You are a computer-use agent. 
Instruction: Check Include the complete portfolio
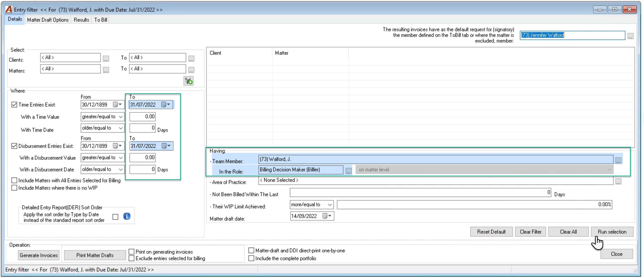(x=251, y=258)
